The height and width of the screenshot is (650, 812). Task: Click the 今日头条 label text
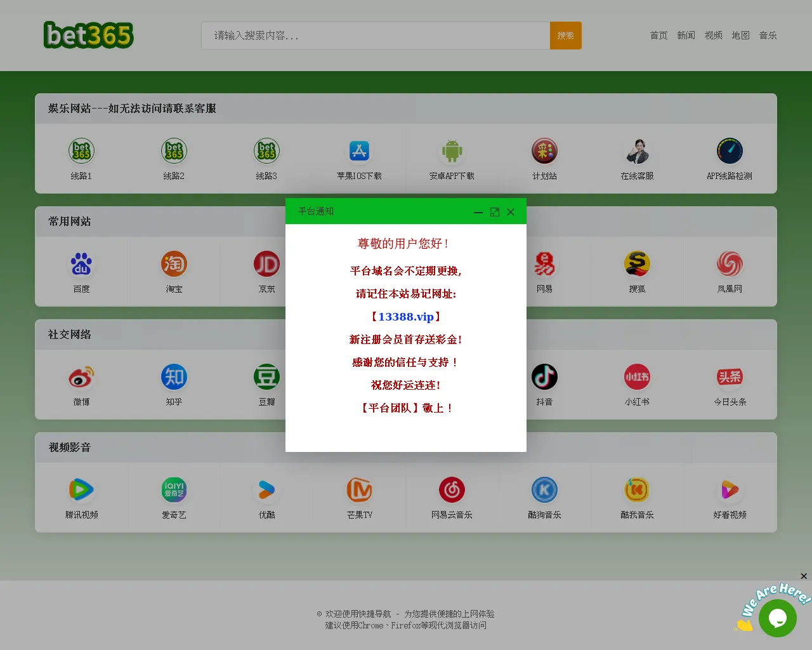click(x=730, y=402)
